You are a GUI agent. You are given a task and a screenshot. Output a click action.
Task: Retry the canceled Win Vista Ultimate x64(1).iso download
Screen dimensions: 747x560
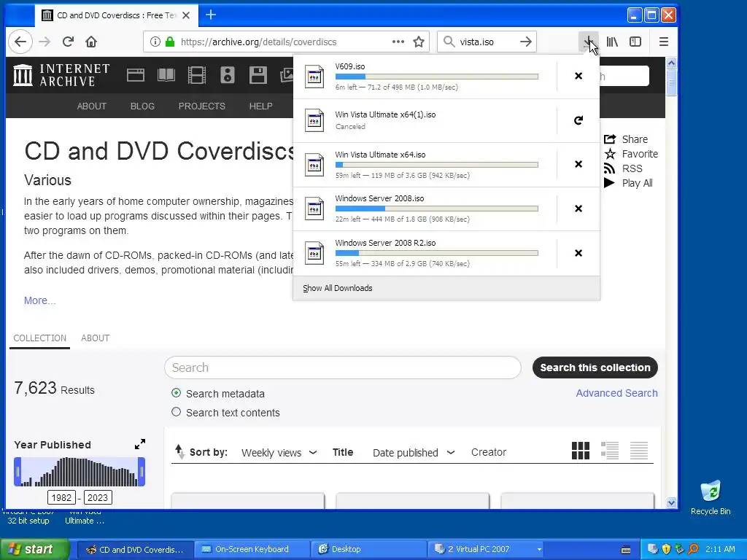click(578, 120)
